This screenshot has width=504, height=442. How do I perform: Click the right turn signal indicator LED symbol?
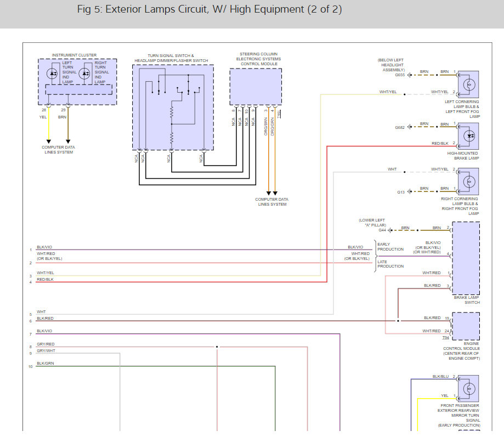(84, 73)
